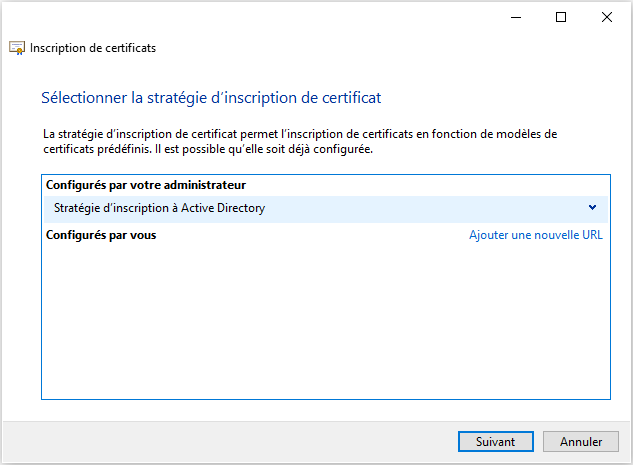Click the Sélectionner la stratégie d'inscription heading

[x=211, y=98]
